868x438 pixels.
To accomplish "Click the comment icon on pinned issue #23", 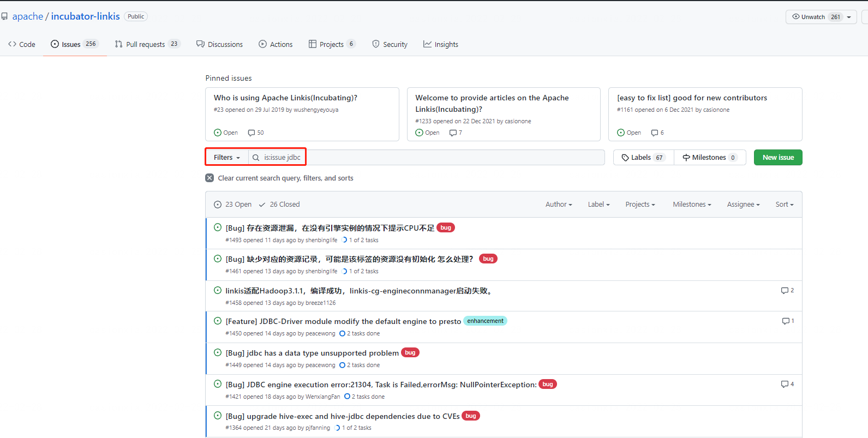I will [252, 133].
